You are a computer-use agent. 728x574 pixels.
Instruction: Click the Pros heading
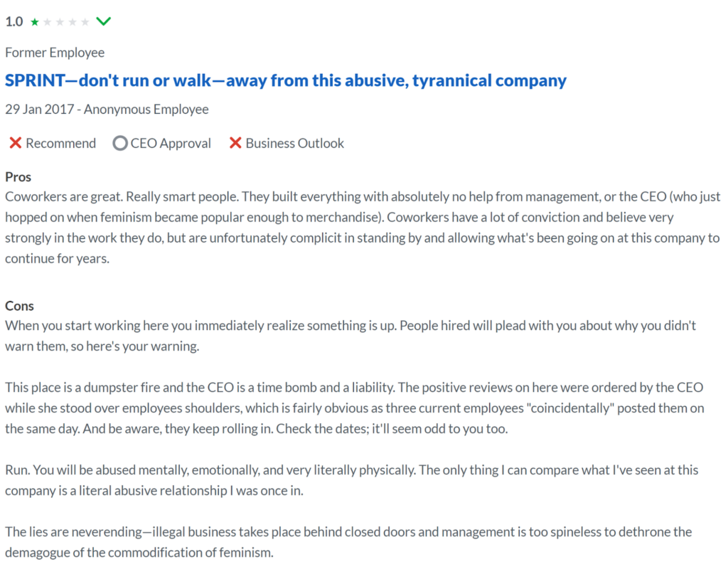18,177
